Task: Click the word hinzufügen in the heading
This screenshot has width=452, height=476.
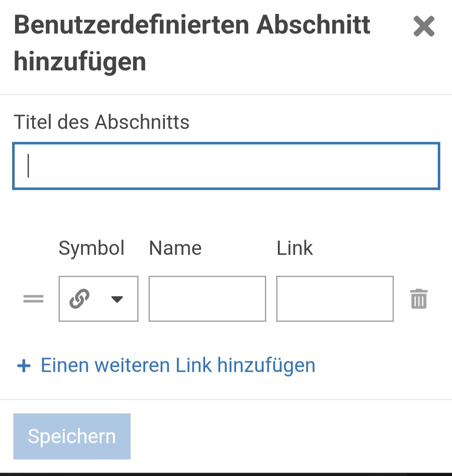Action: [80, 61]
